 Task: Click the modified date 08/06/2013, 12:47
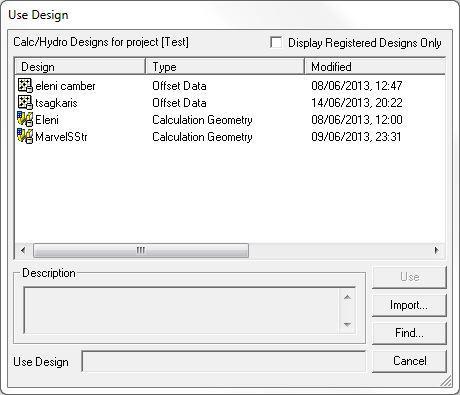click(x=357, y=86)
